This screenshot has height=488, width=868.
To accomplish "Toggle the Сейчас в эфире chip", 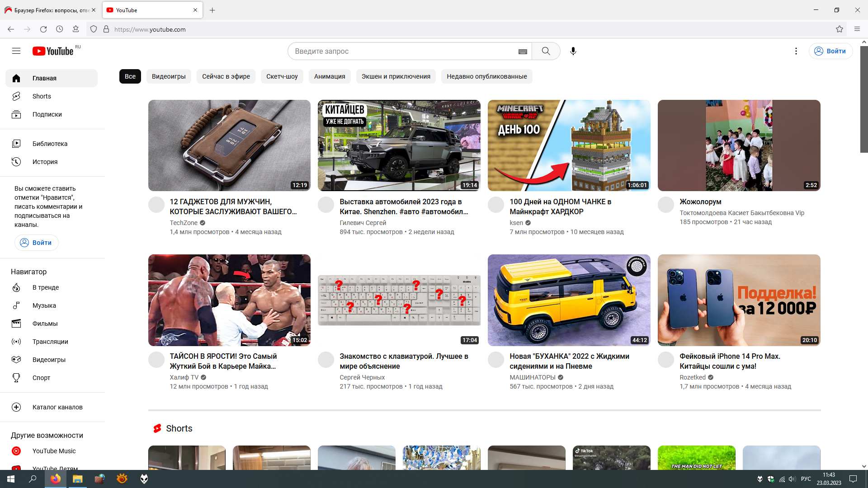I will 226,76.
